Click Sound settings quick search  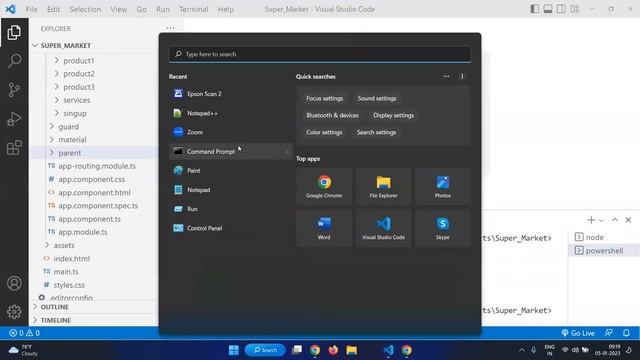pos(377,98)
